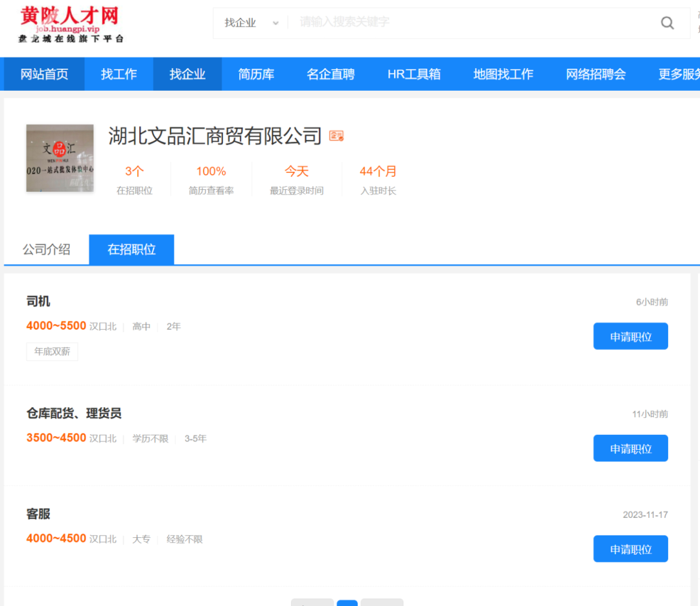Apply for the 司机 position

point(631,336)
